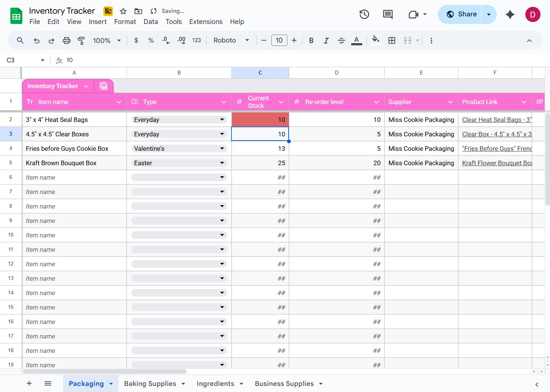Screen dimensions: 550x392
Task: Expand the 100% zoom dropdown
Action: pyautogui.click(x=107, y=41)
